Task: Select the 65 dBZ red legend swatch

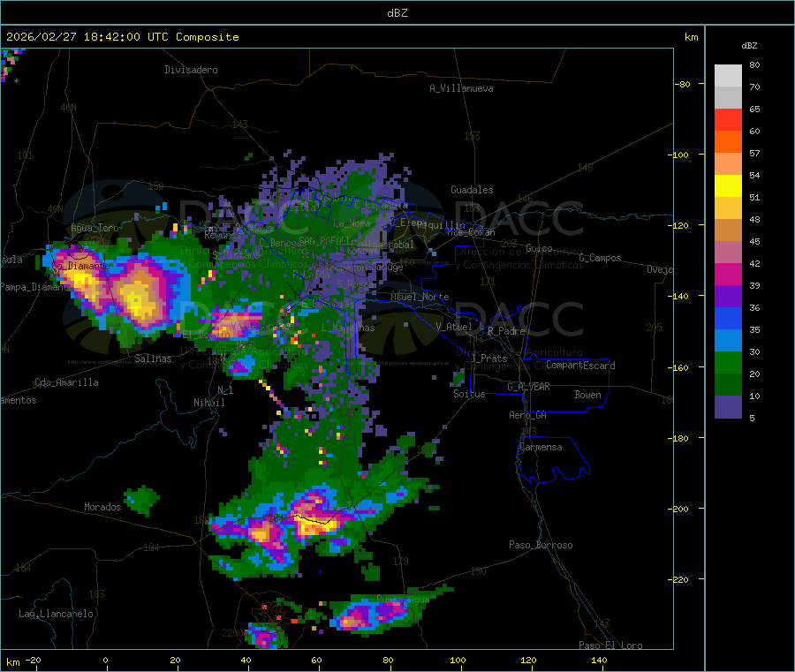Action: (728, 119)
